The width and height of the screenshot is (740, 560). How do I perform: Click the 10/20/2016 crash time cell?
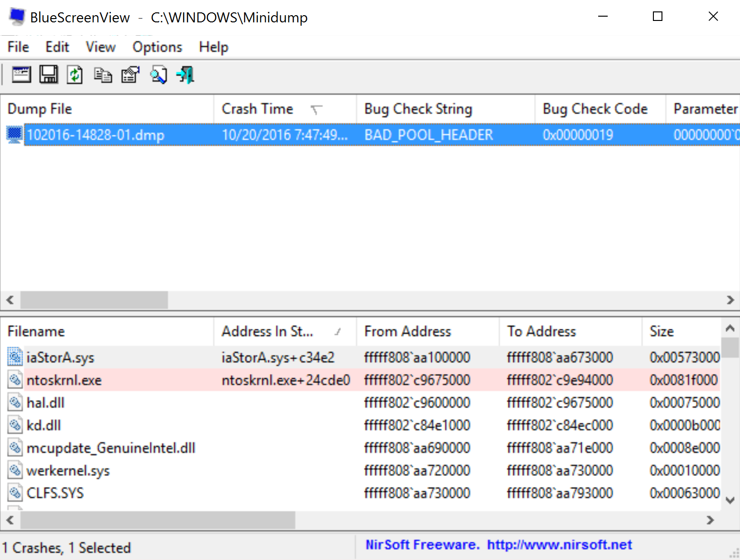pyautogui.click(x=285, y=135)
